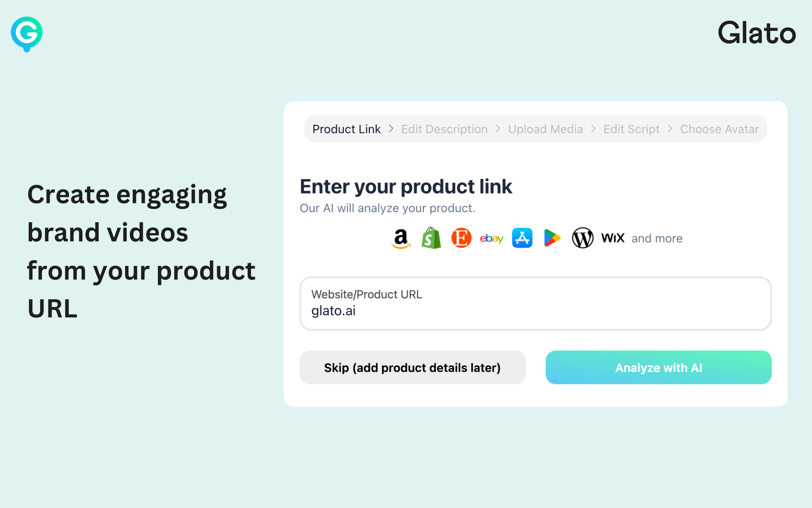This screenshot has height=508, width=812.
Task: Select the Wix platform icon
Action: pyautogui.click(x=613, y=238)
